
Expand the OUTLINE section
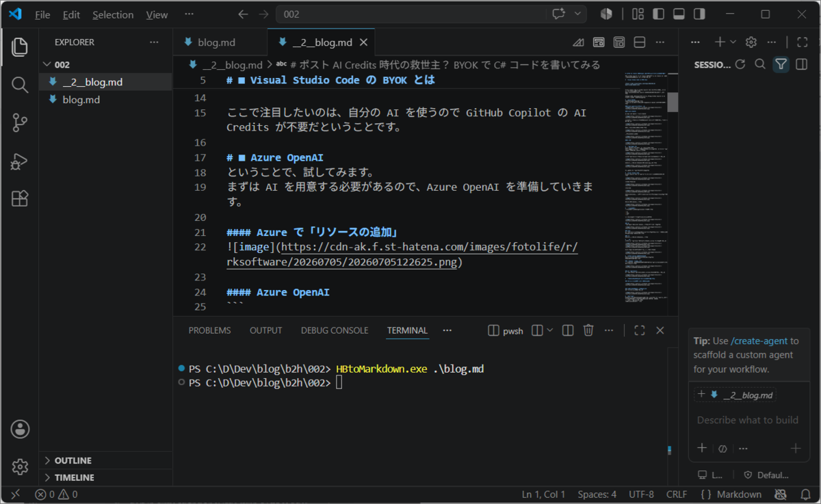click(x=105, y=460)
